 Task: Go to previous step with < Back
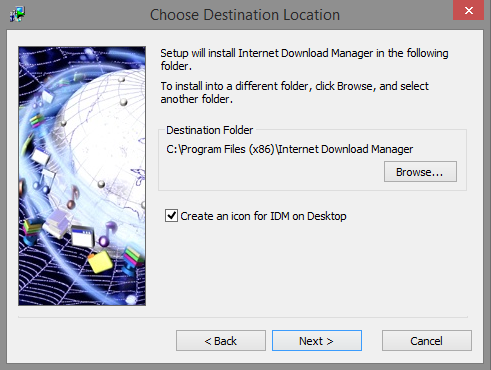221,341
